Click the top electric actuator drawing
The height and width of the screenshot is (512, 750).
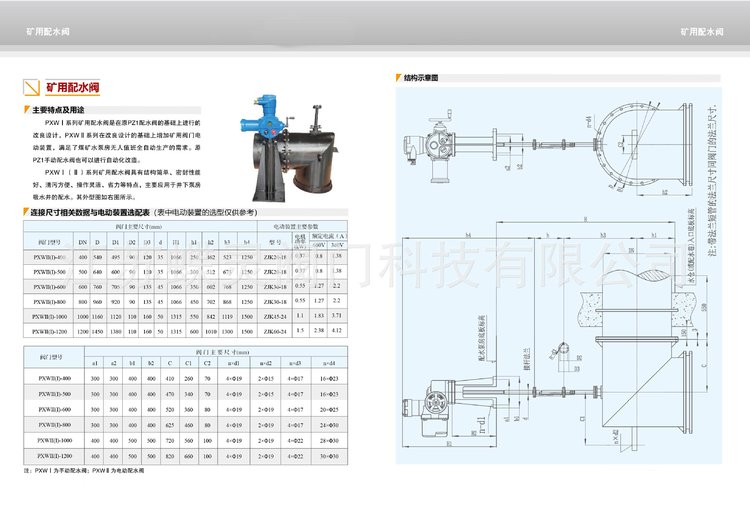[x=438, y=150]
